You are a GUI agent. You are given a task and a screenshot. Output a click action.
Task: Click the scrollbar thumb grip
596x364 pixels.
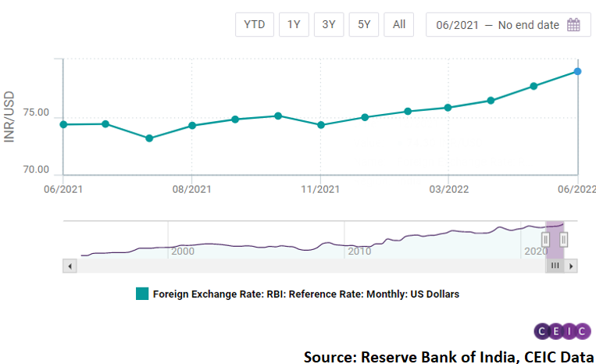coord(555,266)
